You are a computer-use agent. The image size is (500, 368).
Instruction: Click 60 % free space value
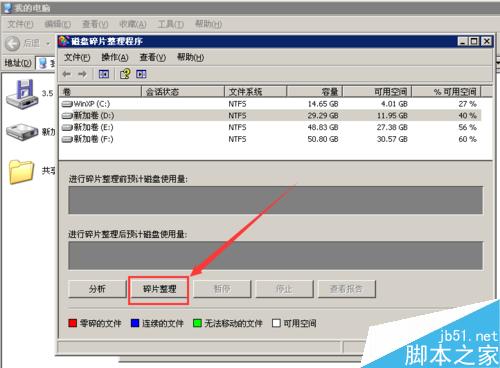(x=467, y=139)
